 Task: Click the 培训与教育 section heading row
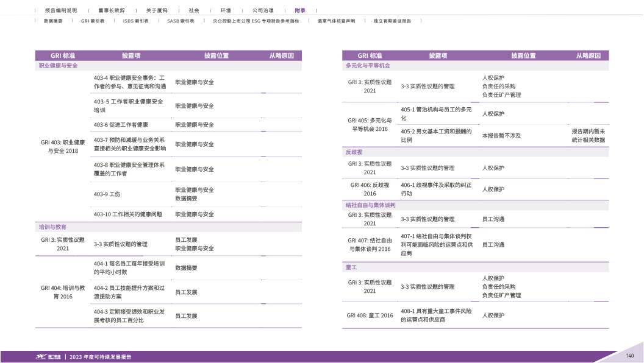[x=52, y=227]
